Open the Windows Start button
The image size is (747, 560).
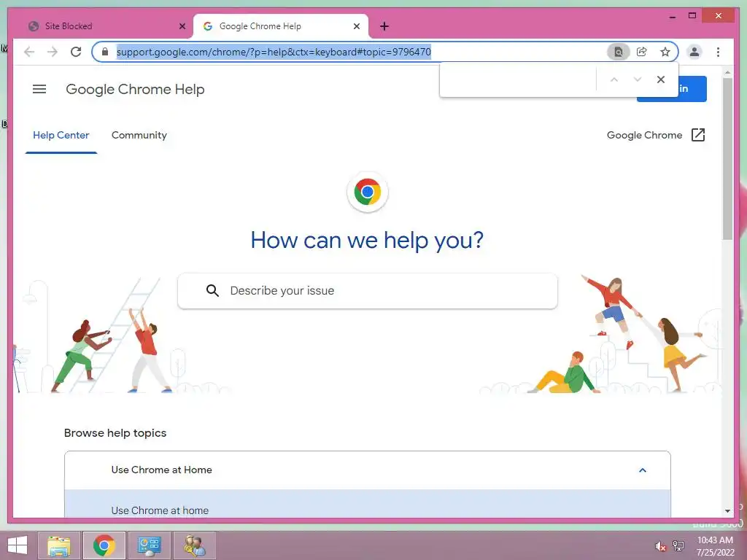click(x=18, y=545)
